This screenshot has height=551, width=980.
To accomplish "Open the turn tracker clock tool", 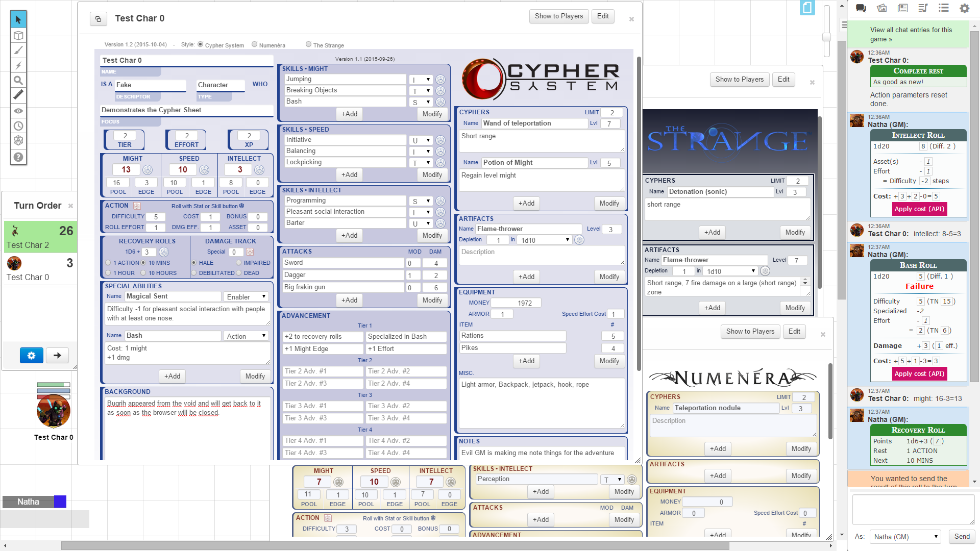I will click(x=18, y=126).
